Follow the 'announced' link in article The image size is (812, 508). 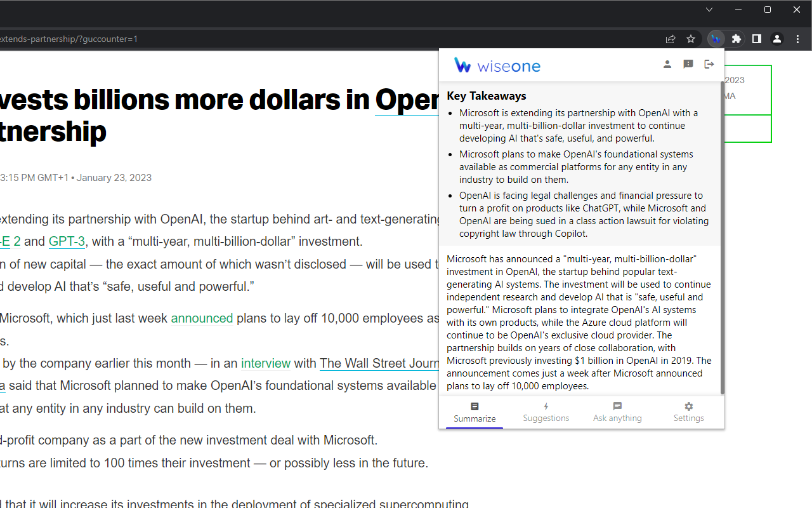(x=202, y=318)
